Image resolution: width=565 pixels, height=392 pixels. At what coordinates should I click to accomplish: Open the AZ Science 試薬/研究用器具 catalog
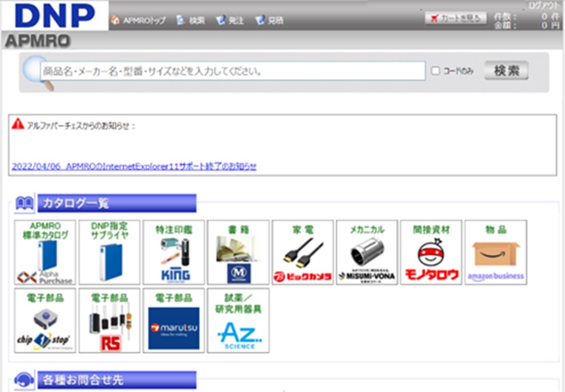238,321
